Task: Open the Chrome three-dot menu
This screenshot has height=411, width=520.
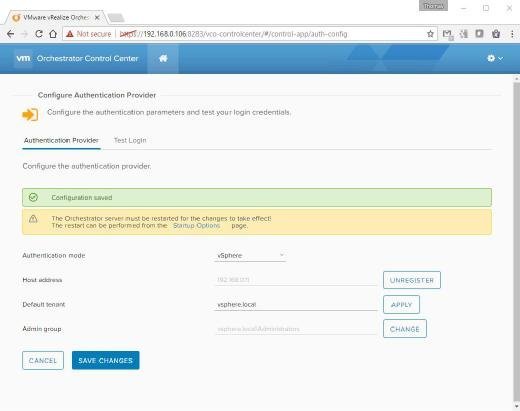Action: pos(512,34)
